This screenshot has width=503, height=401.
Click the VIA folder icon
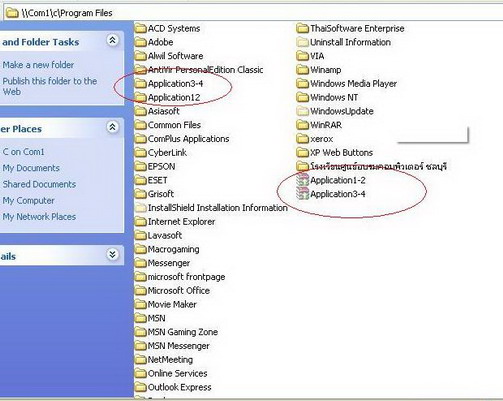pyautogui.click(x=303, y=56)
